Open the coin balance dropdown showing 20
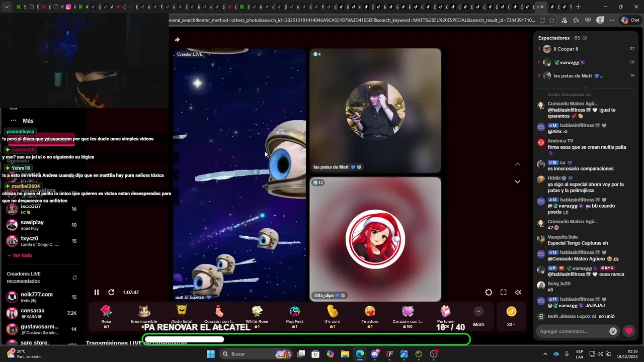The width and height of the screenshot is (644, 362). [x=511, y=317]
